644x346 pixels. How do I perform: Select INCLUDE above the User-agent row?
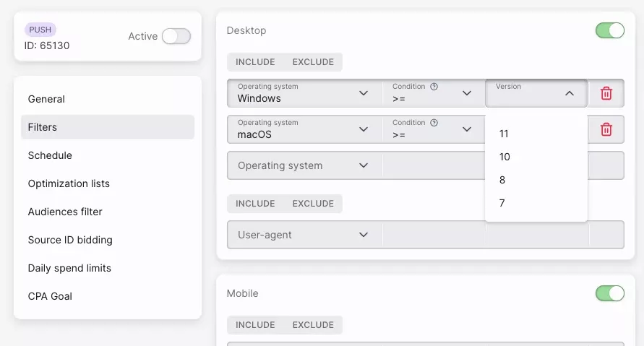[x=255, y=204]
